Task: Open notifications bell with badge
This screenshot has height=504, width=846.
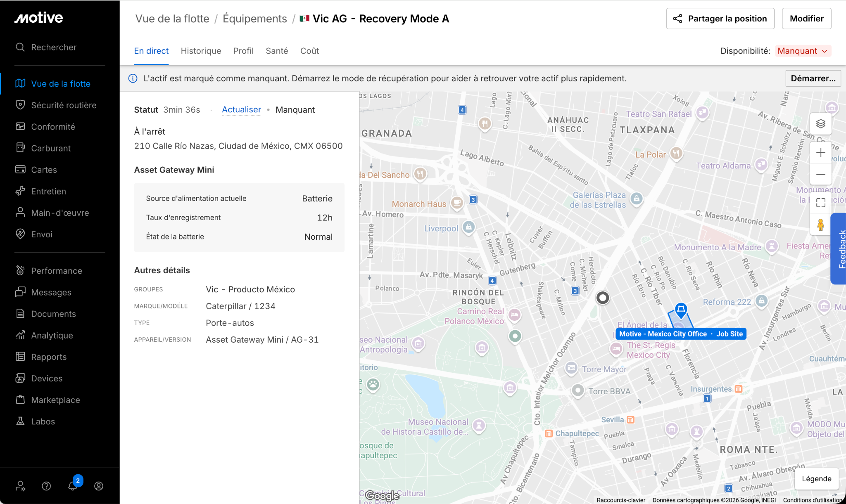Action: point(73,485)
